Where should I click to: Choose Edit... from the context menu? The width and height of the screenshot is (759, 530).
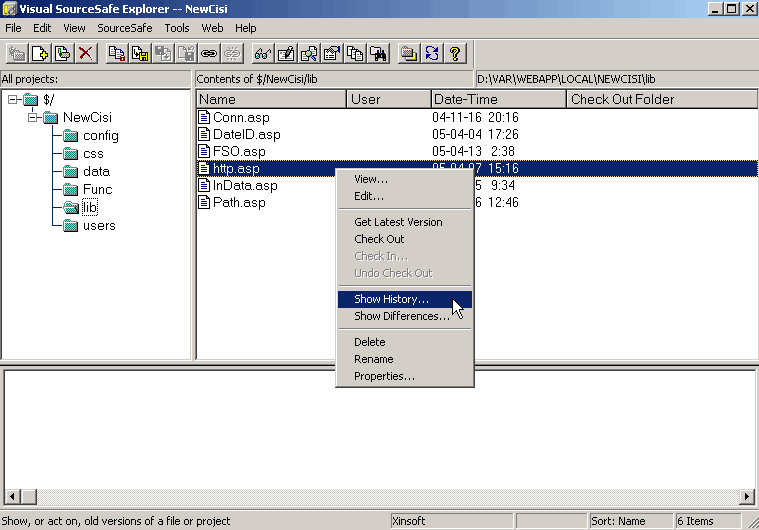[405, 196]
